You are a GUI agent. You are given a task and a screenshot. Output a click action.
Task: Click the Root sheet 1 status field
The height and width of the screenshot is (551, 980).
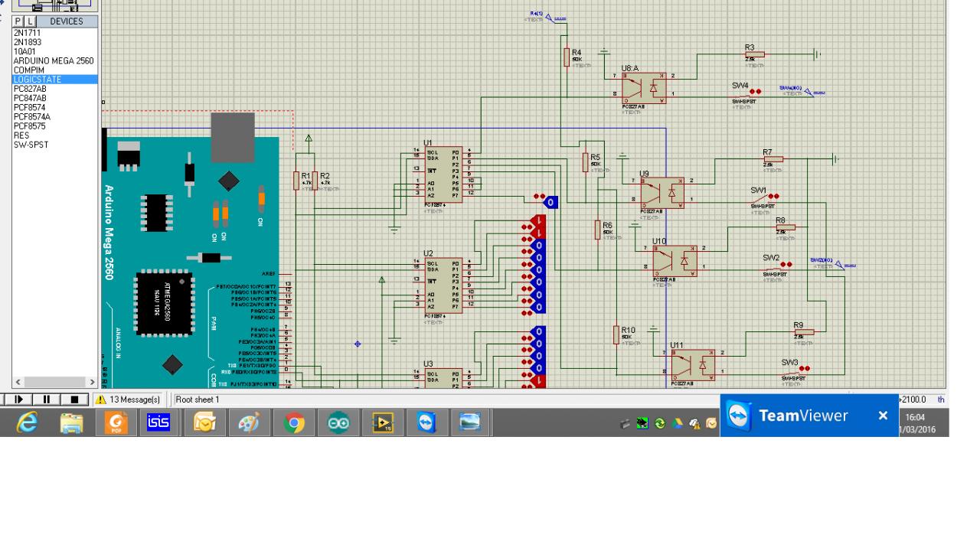(x=198, y=399)
